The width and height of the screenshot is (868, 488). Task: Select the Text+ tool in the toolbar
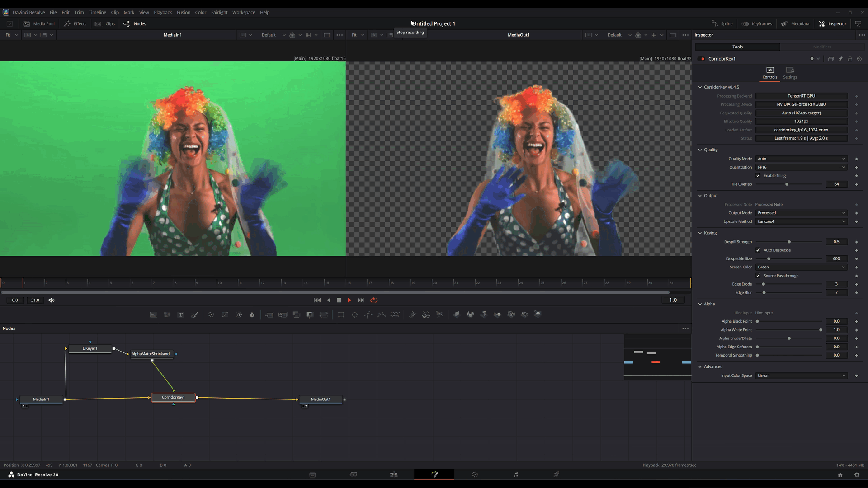[x=180, y=314]
